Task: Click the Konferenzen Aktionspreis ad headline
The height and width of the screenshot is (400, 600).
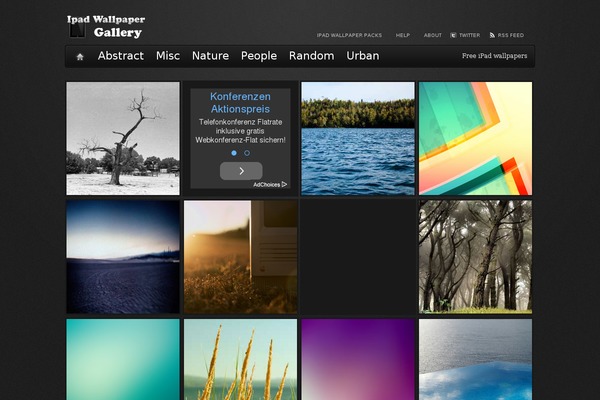Action: [240, 103]
